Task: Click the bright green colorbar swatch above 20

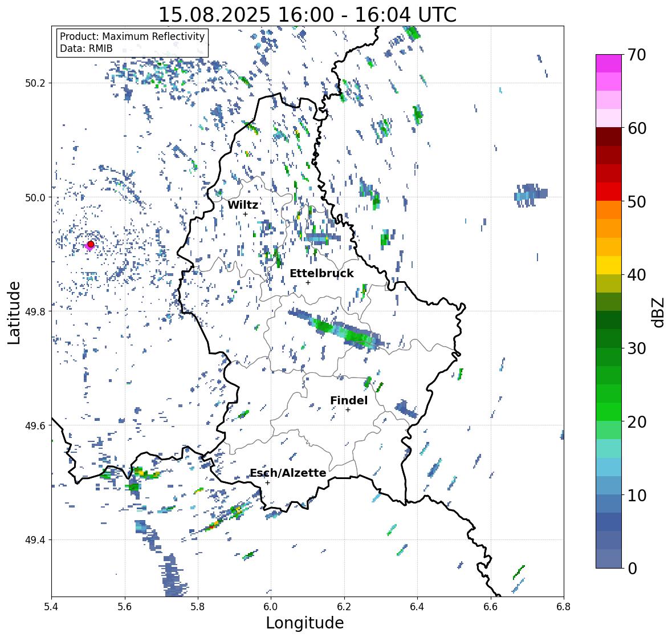Action: [x=609, y=412]
